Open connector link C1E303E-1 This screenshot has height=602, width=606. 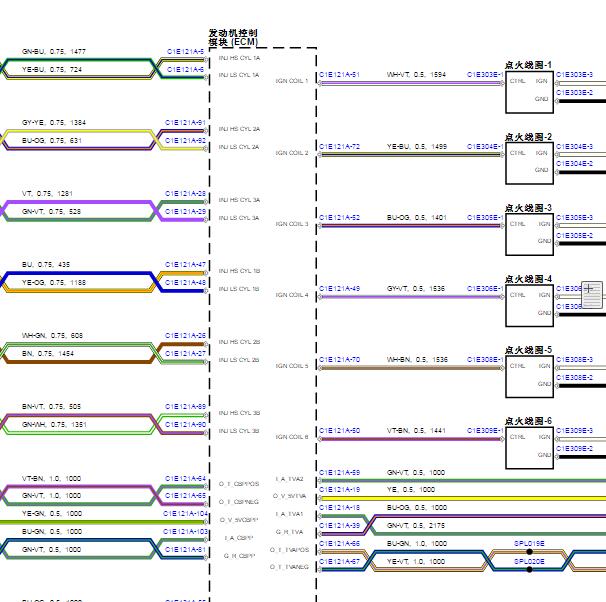point(485,75)
